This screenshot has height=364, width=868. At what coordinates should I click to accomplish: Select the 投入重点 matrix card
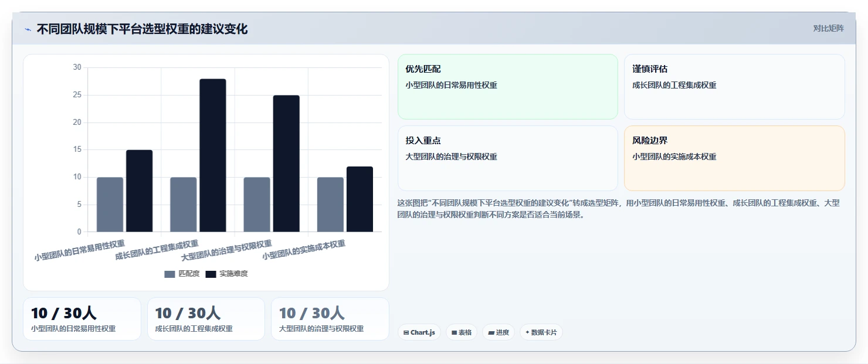pyautogui.click(x=508, y=158)
